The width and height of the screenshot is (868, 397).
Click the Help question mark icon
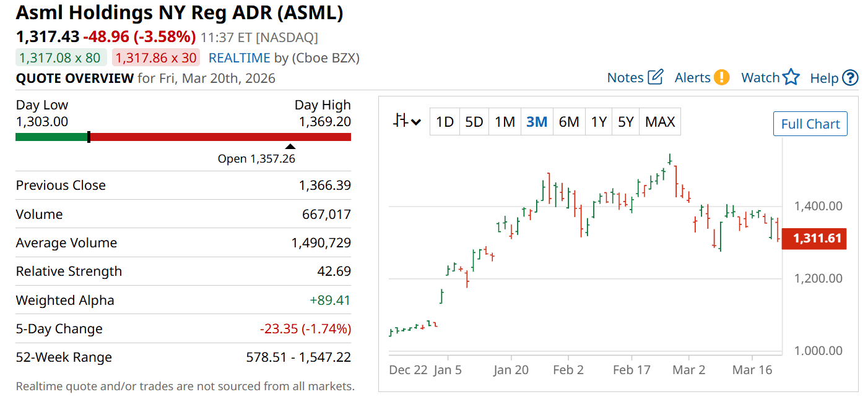click(851, 78)
